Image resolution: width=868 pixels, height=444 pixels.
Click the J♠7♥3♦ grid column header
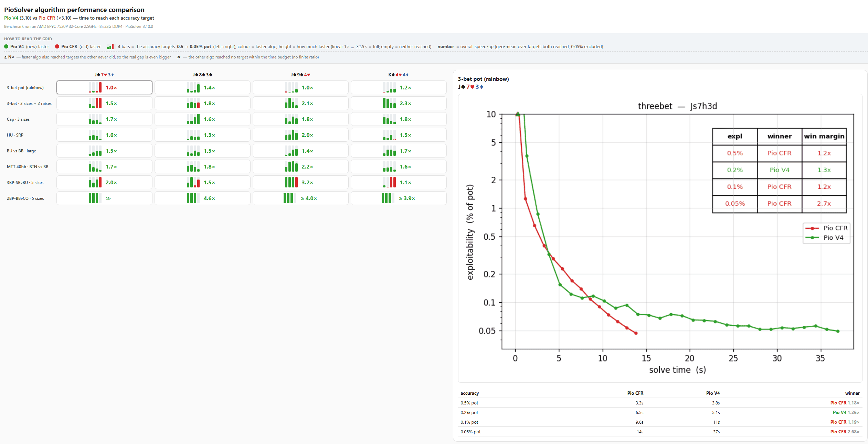click(104, 75)
